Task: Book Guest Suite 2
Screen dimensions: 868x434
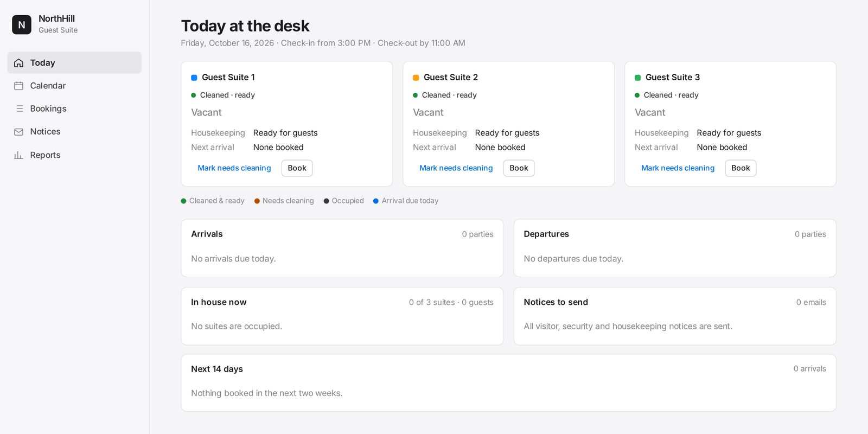Action: coord(519,168)
